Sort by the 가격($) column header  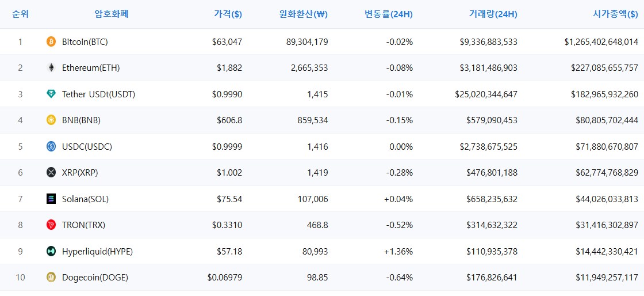coord(228,14)
